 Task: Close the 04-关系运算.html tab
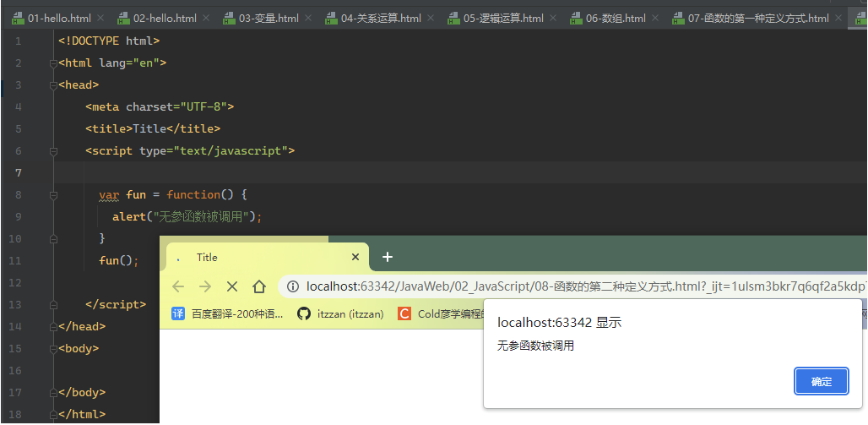(431, 19)
